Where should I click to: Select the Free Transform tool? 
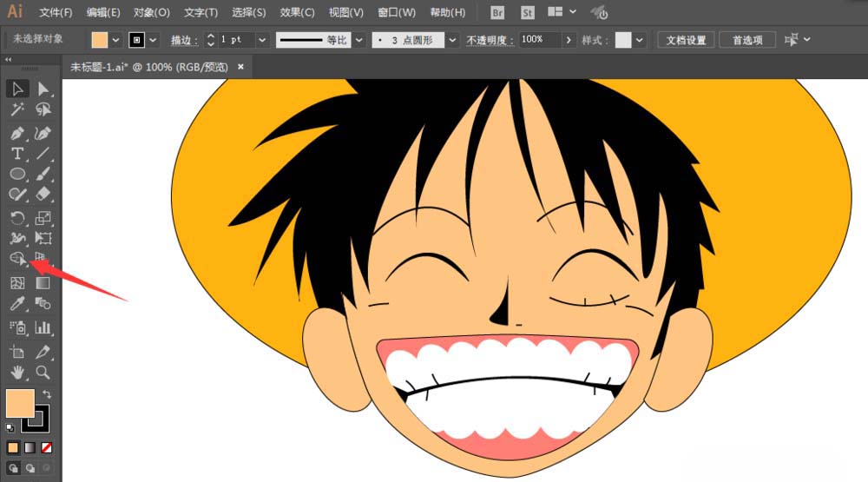coord(43,238)
